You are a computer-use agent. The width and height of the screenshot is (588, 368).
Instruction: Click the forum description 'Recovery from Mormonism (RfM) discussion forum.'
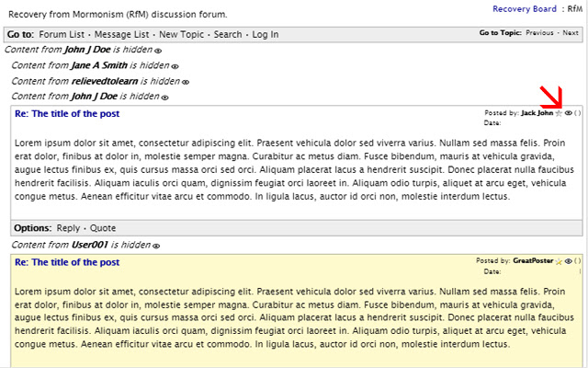118,15
